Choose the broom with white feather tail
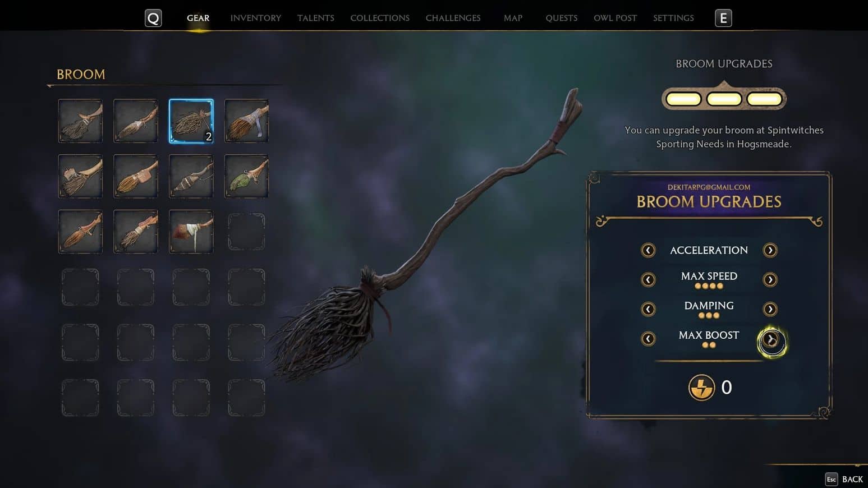868x488 pixels. [191, 232]
